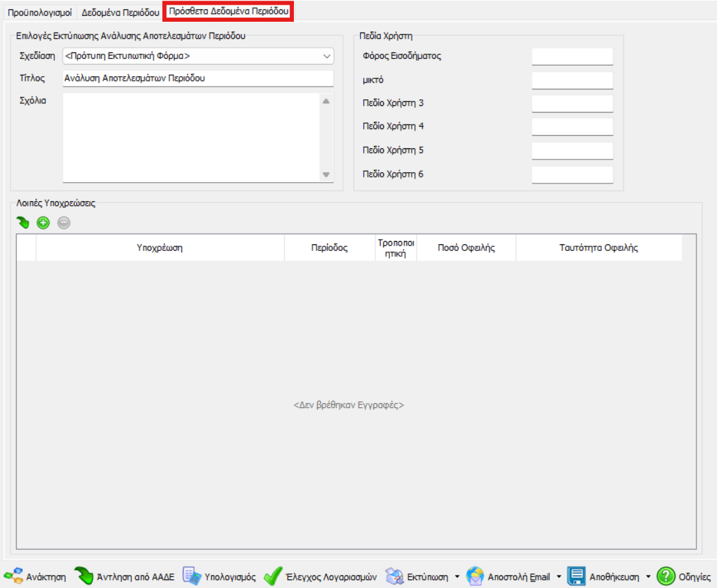
Task: Switch to the Προϋπολογισμοί tab
Action: [40, 12]
